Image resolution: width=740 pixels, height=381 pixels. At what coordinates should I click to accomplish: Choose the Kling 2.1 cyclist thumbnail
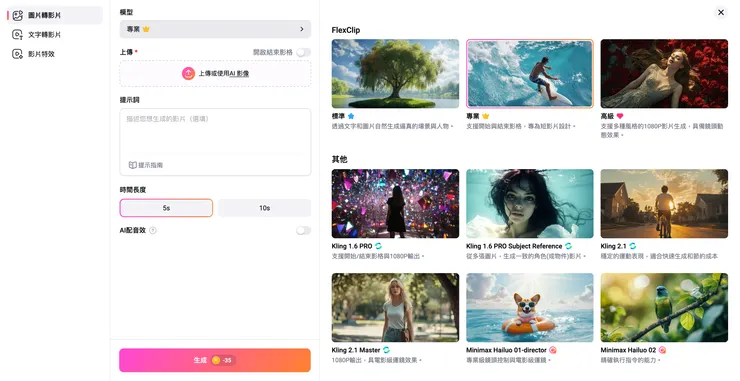(x=664, y=203)
